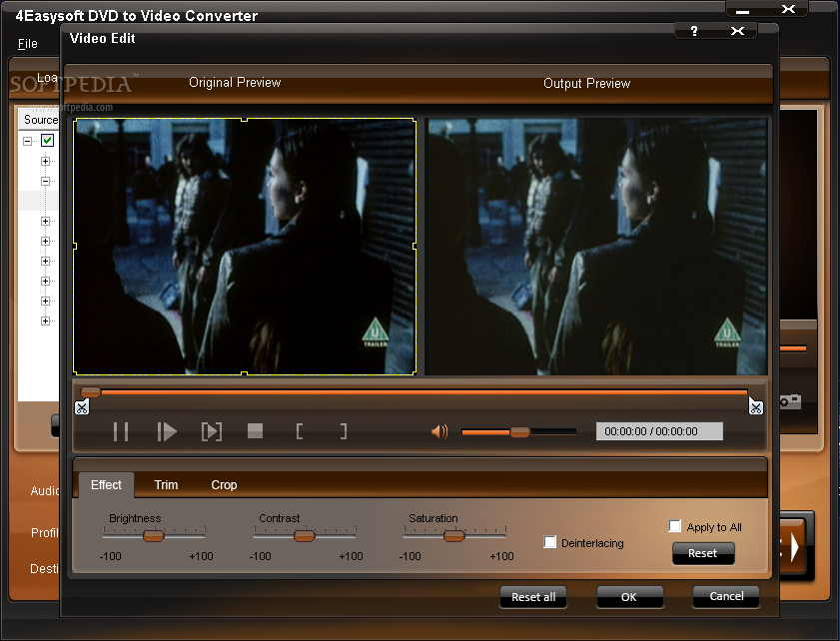This screenshot has width=840, height=641.
Task: Expand the third plus node in tree
Action: tap(46, 222)
